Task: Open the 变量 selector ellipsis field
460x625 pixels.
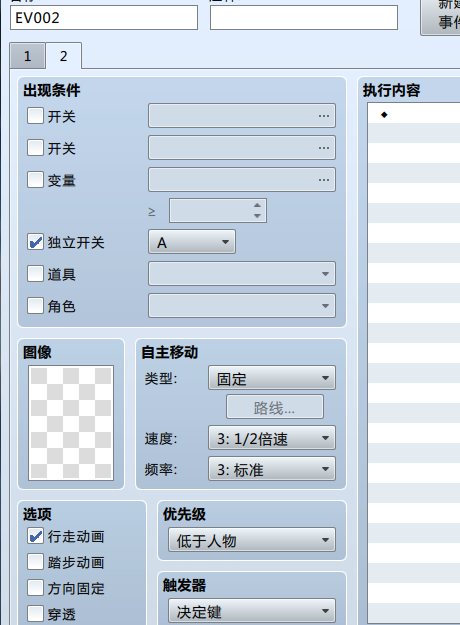Action: point(242,179)
